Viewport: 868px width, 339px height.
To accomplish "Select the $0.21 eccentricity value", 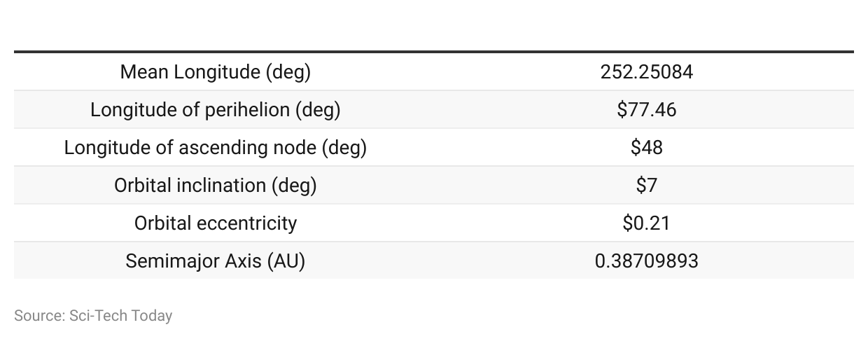I will tap(647, 223).
